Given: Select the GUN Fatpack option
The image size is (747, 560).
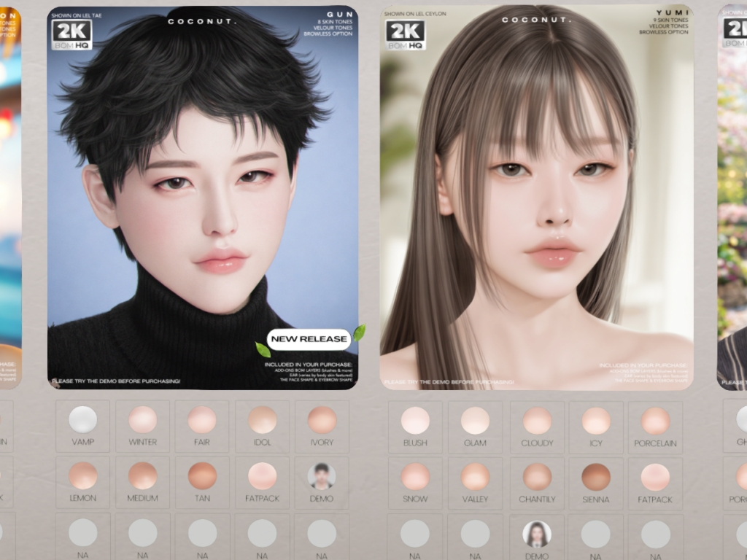Looking at the screenshot, I should coord(262,477).
